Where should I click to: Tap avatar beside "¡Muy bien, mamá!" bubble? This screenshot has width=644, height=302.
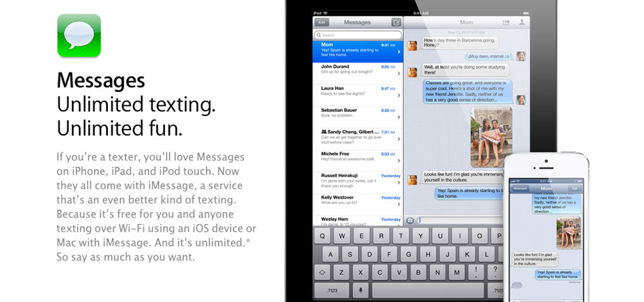[x=521, y=56]
